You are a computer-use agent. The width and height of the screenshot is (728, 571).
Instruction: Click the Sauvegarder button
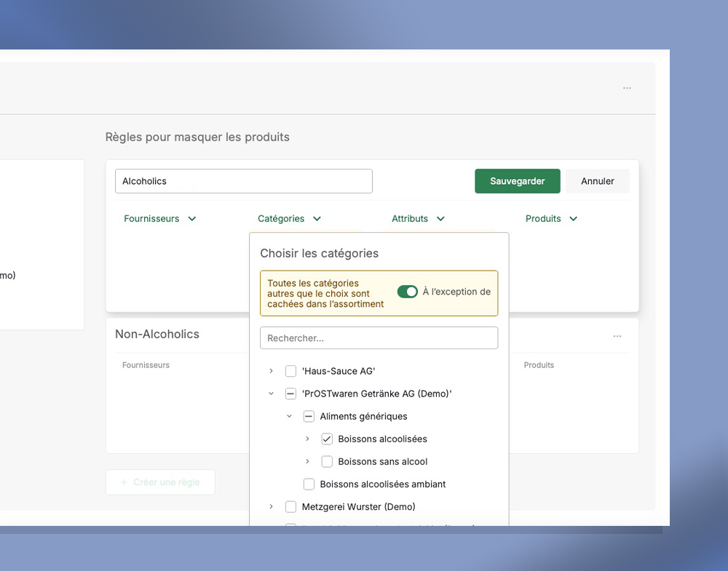click(x=517, y=181)
